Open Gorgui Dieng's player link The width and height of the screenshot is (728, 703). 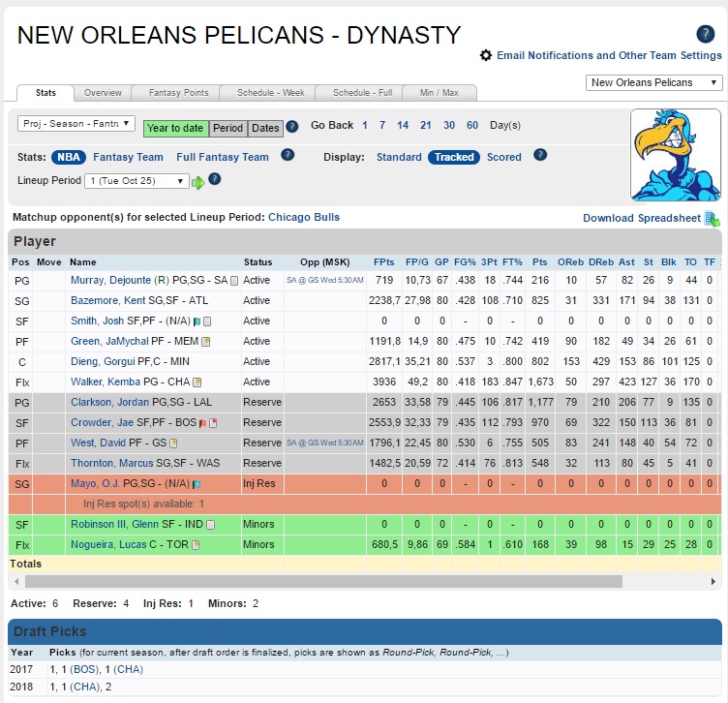(103, 362)
